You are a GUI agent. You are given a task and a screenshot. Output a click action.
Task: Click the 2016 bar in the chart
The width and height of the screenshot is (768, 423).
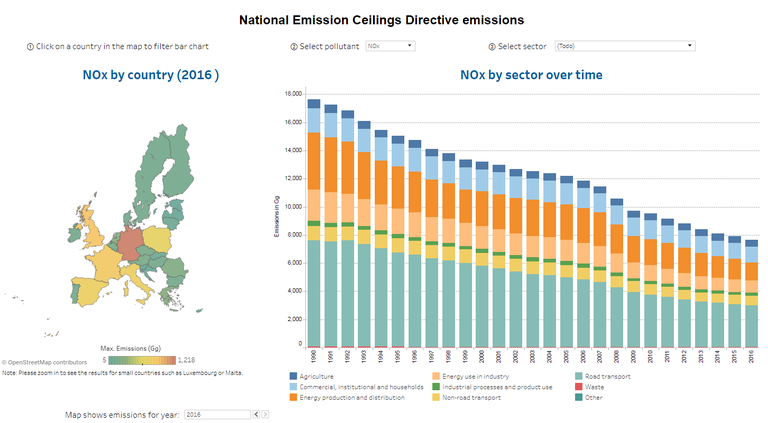pyautogui.click(x=751, y=294)
